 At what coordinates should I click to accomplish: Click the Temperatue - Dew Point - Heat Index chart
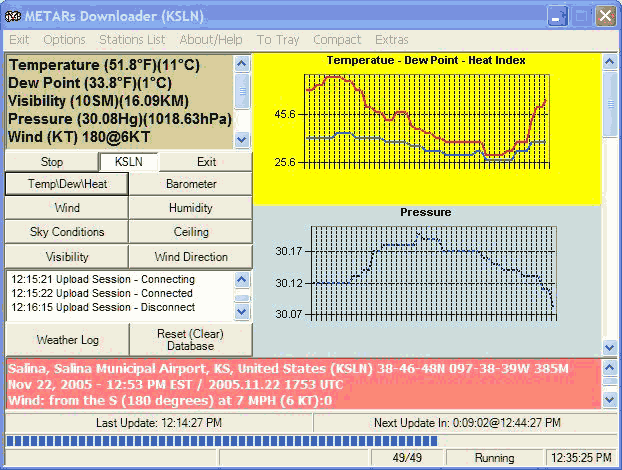427,129
